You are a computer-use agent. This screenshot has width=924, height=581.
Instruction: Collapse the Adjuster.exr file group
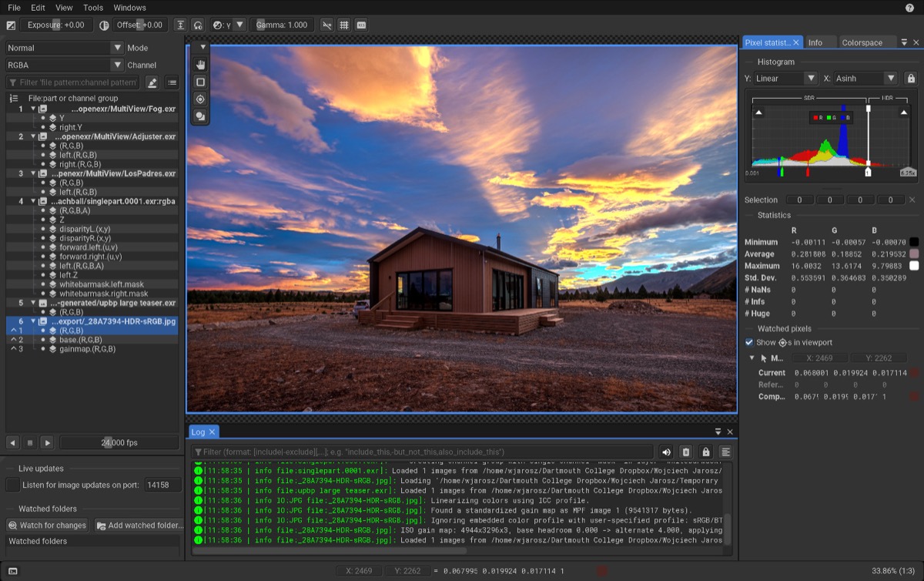(x=33, y=136)
